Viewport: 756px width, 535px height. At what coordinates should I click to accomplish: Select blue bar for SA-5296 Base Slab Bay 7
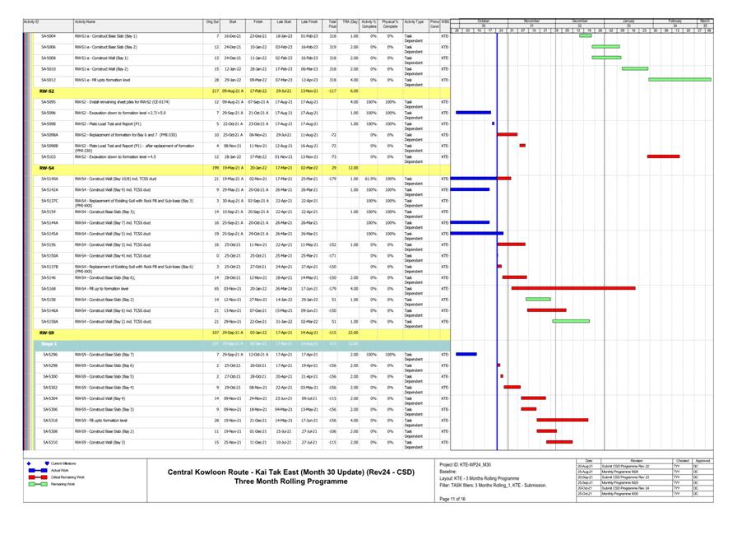tap(466, 354)
